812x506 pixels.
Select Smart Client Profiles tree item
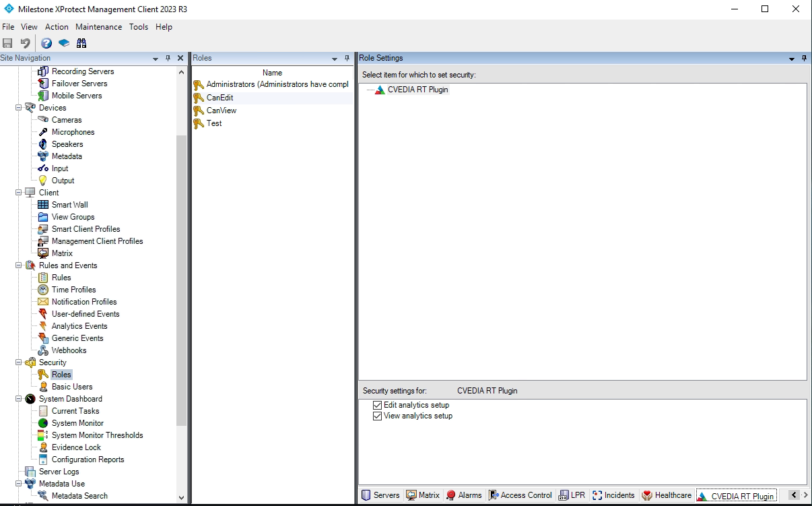tap(86, 229)
